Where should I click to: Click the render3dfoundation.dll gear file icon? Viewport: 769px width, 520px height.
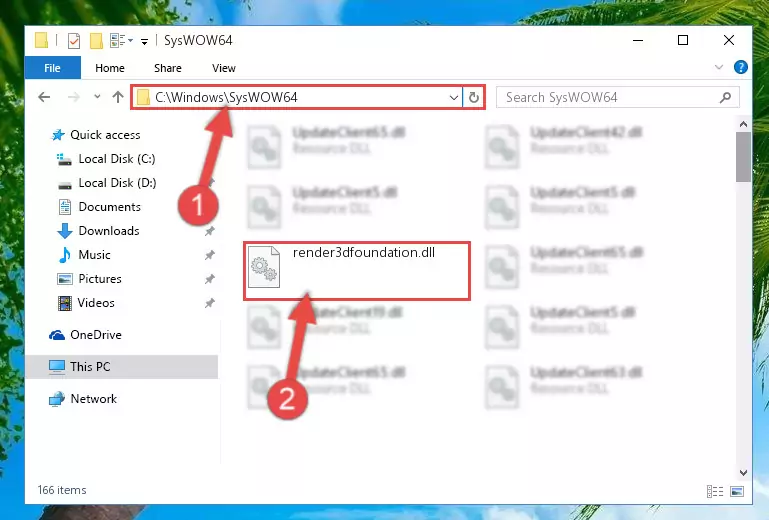(x=264, y=267)
